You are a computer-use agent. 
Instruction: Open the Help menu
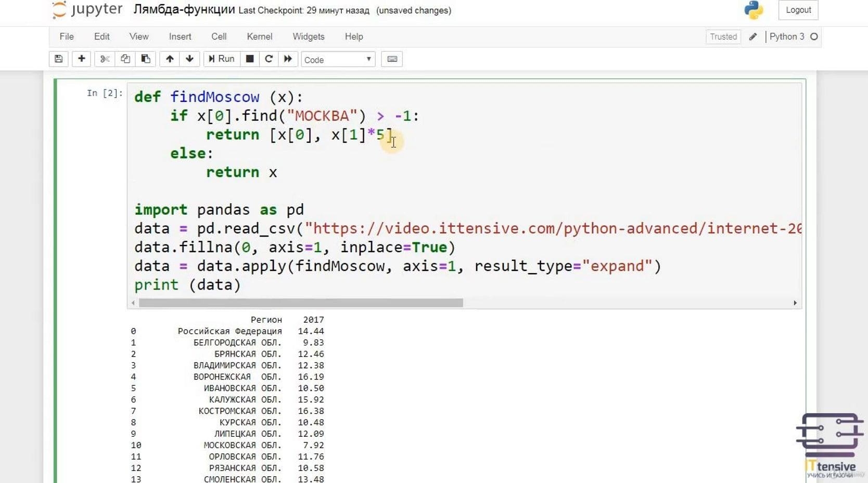coord(354,36)
